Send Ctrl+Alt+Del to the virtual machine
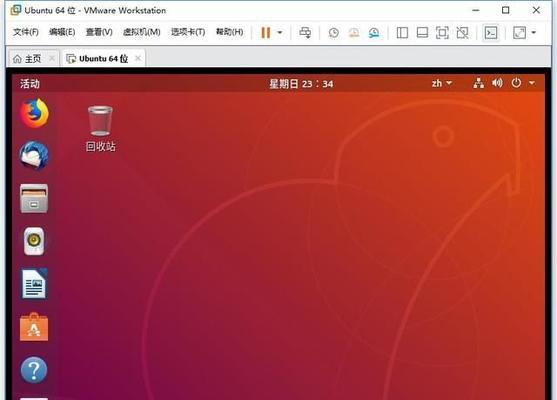This screenshot has height=400, width=557. (x=305, y=33)
